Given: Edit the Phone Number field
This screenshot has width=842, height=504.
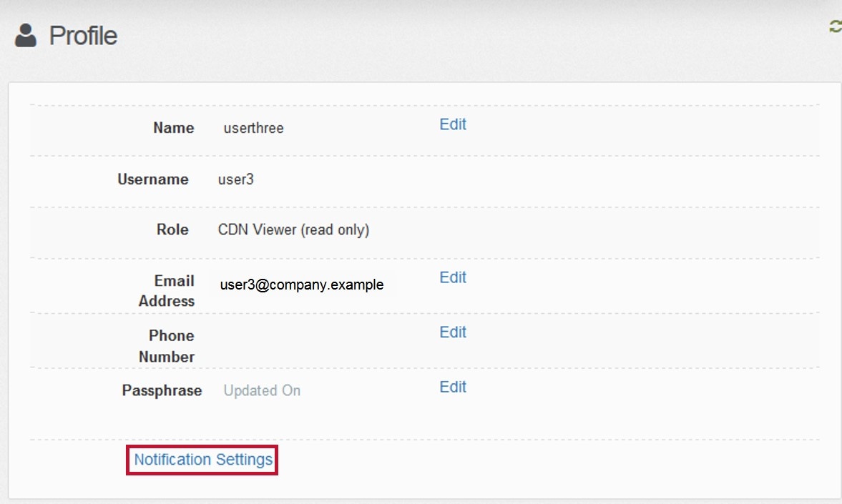Looking at the screenshot, I should [453, 332].
